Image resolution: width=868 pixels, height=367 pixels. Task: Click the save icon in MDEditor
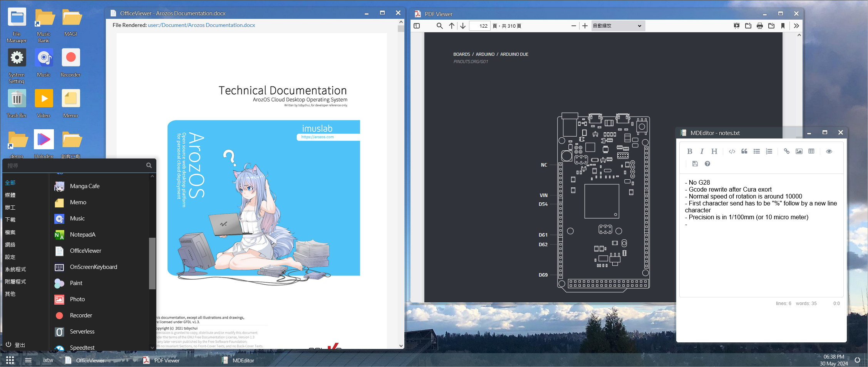pos(695,164)
